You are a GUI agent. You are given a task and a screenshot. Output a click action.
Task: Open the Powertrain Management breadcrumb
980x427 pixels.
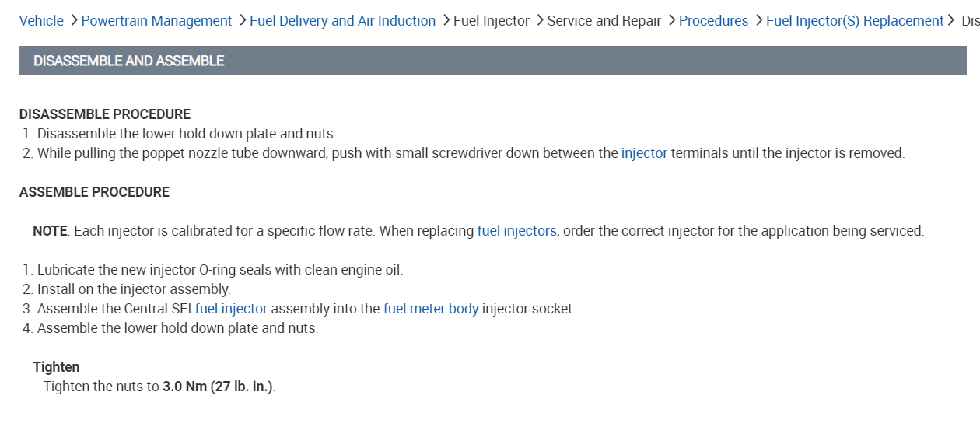click(x=156, y=21)
